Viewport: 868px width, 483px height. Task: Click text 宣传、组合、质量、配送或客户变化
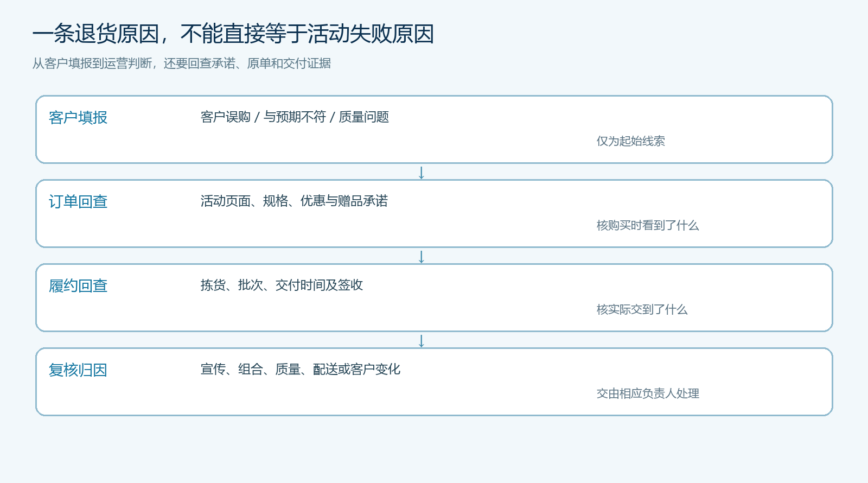point(301,370)
